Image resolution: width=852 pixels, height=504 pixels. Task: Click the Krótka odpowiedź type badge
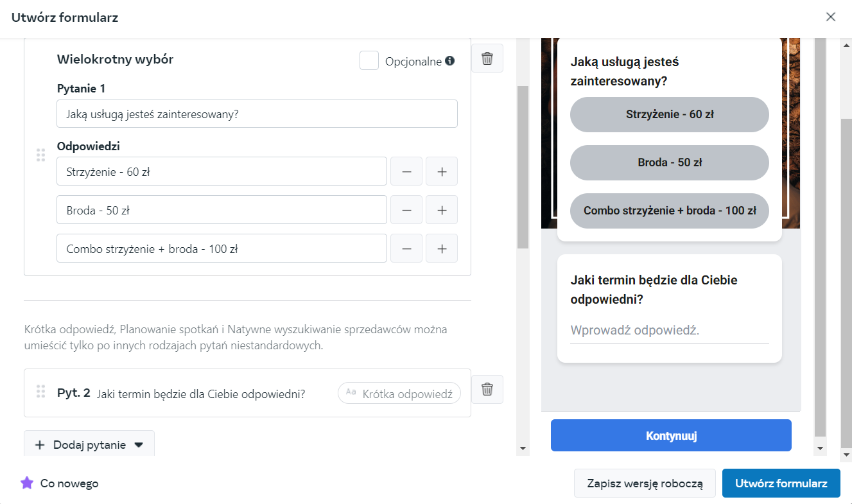click(x=399, y=393)
